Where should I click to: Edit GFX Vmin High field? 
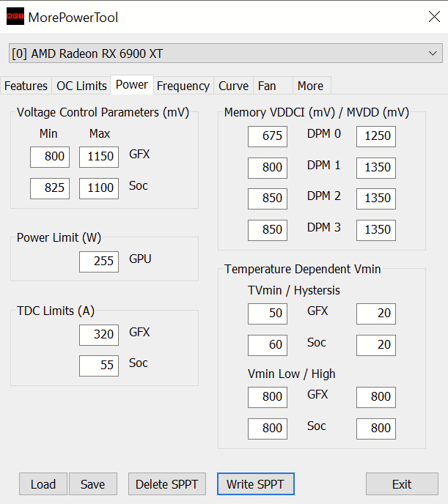pyautogui.click(x=376, y=397)
